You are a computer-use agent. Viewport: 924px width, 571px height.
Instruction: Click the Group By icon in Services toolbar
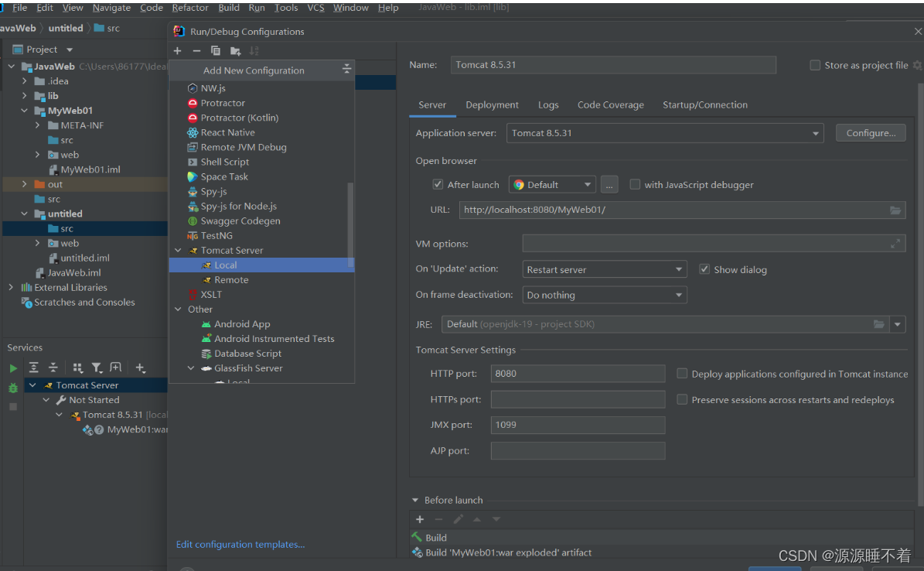[77, 368]
